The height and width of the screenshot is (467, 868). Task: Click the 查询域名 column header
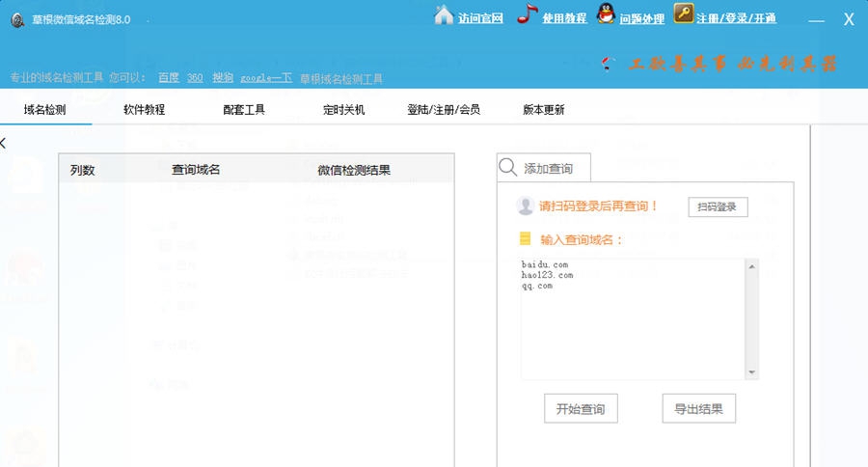(x=196, y=170)
